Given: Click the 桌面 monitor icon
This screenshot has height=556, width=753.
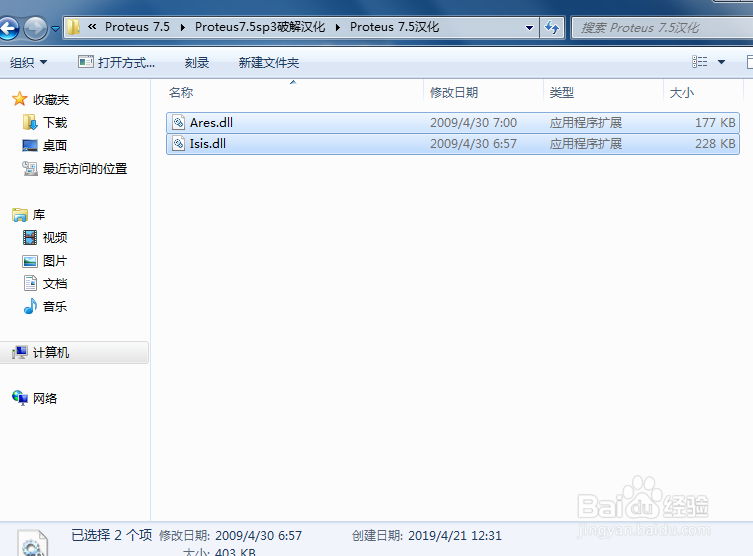Looking at the screenshot, I should coord(30,145).
